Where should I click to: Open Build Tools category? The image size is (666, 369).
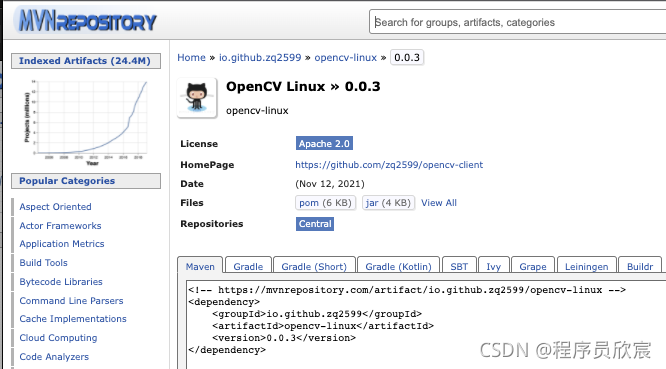point(43,263)
